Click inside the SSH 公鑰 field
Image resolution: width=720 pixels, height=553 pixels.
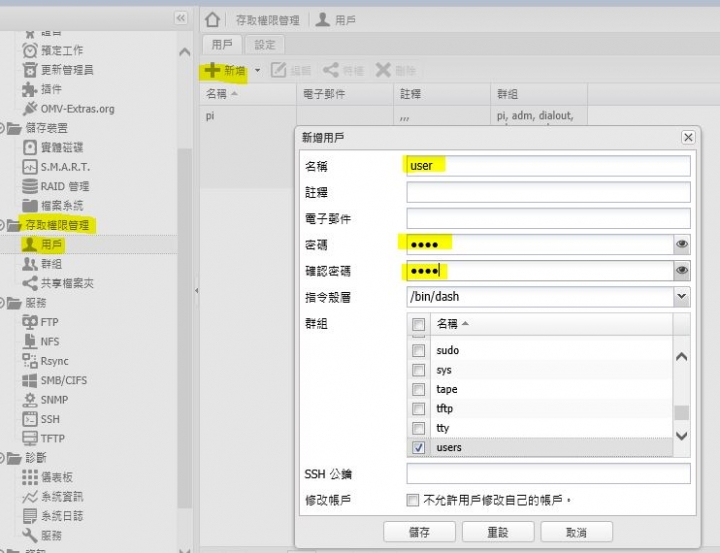tap(548, 474)
